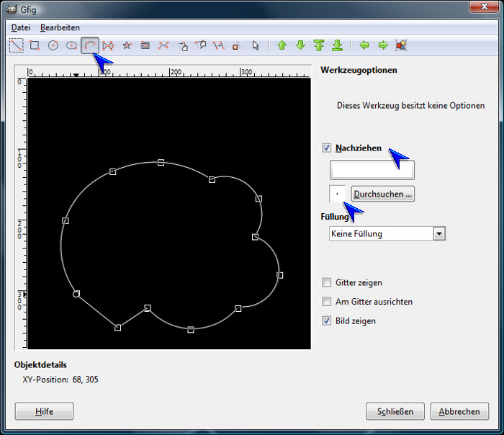The height and width of the screenshot is (435, 504).
Task: Go to the next object
Action: (383, 45)
